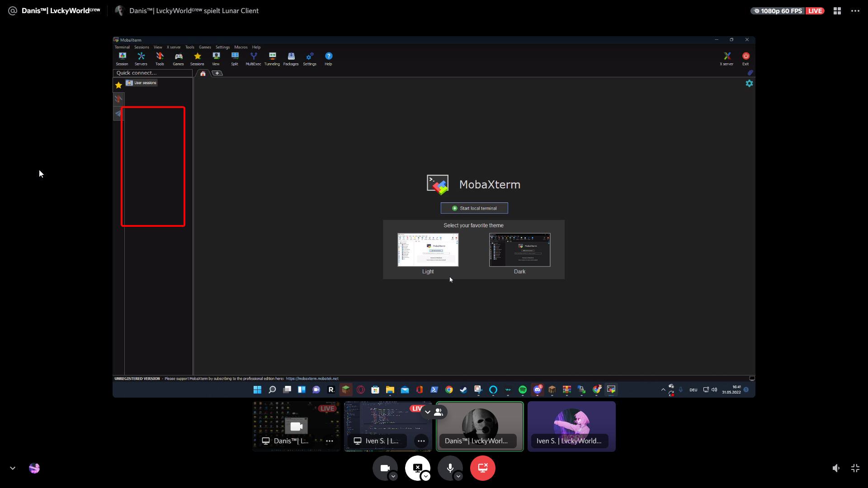This screenshot has height=488, width=868.
Task: Open camera options dropdown arrow
Action: click(393, 476)
